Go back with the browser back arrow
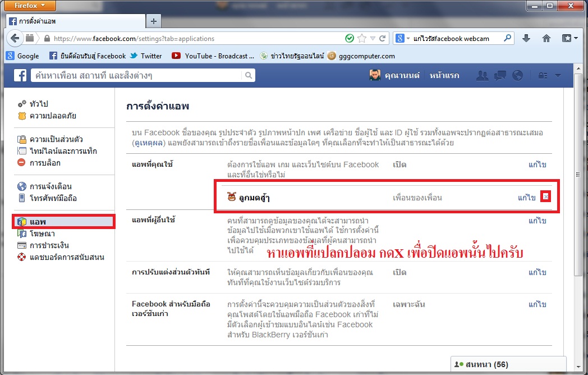588x375 pixels. click(15, 38)
